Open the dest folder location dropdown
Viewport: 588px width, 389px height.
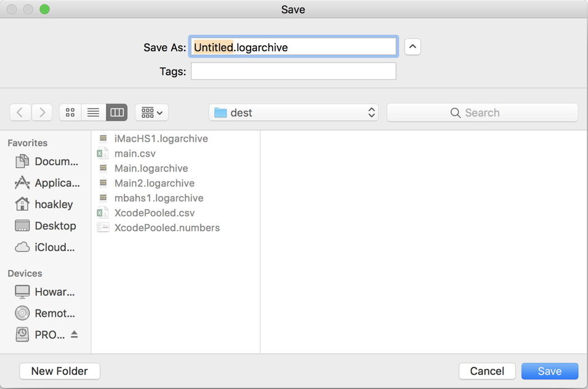pos(293,112)
